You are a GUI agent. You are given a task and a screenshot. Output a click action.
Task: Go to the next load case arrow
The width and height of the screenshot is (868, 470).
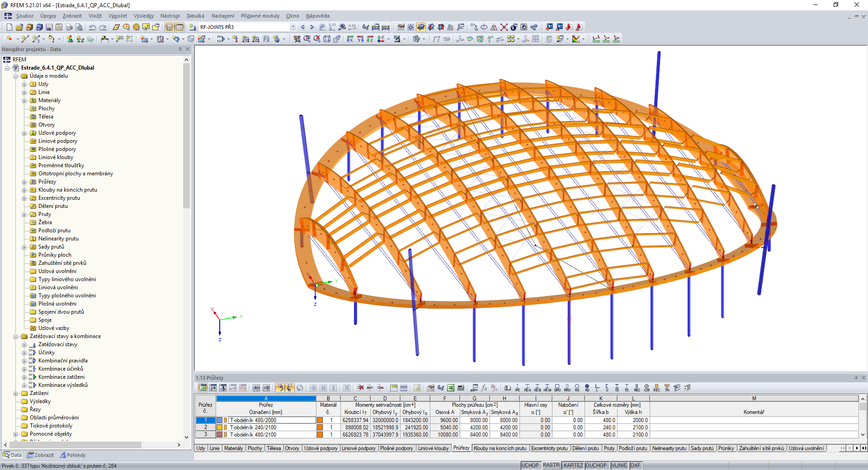(312, 27)
